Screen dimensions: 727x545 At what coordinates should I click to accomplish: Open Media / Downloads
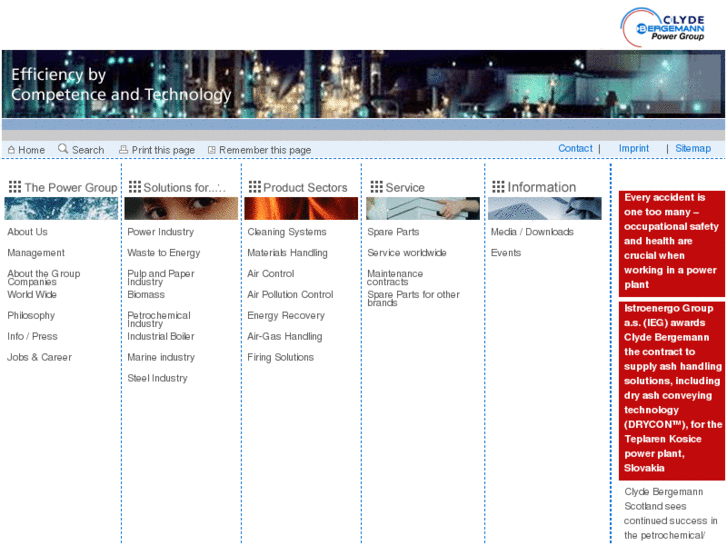(x=532, y=232)
